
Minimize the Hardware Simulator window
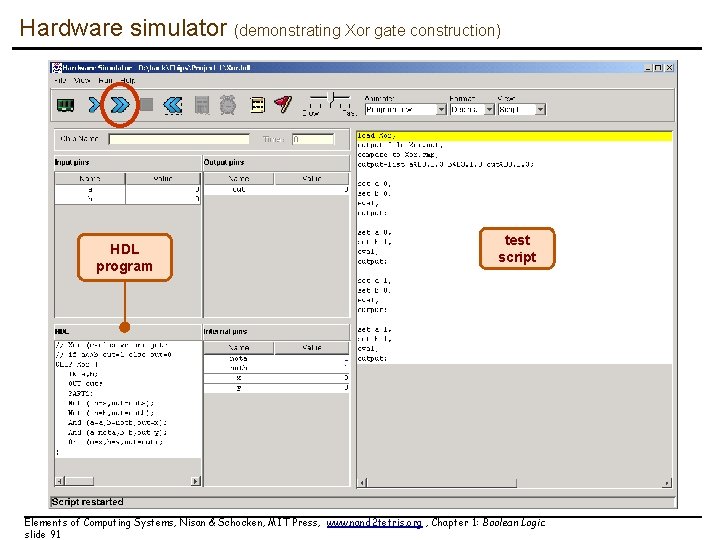pyautogui.click(x=648, y=68)
